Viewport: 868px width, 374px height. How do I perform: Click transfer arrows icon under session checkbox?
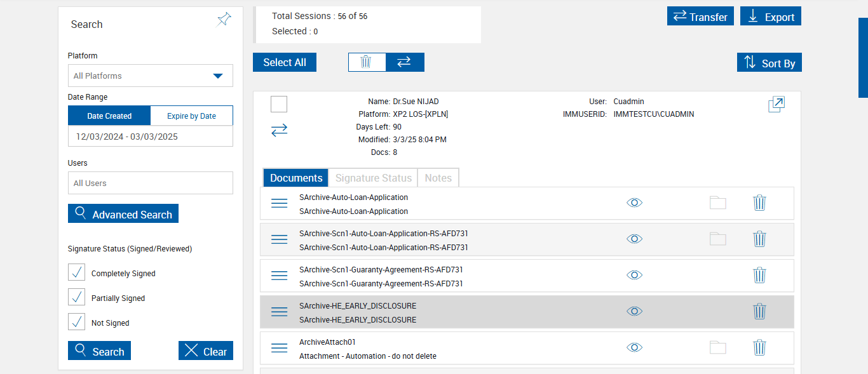279,130
